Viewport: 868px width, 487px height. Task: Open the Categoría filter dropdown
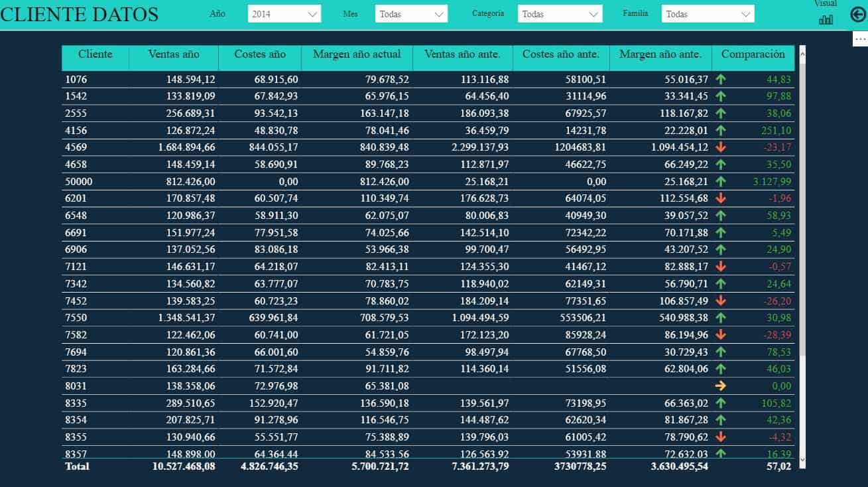coord(560,14)
